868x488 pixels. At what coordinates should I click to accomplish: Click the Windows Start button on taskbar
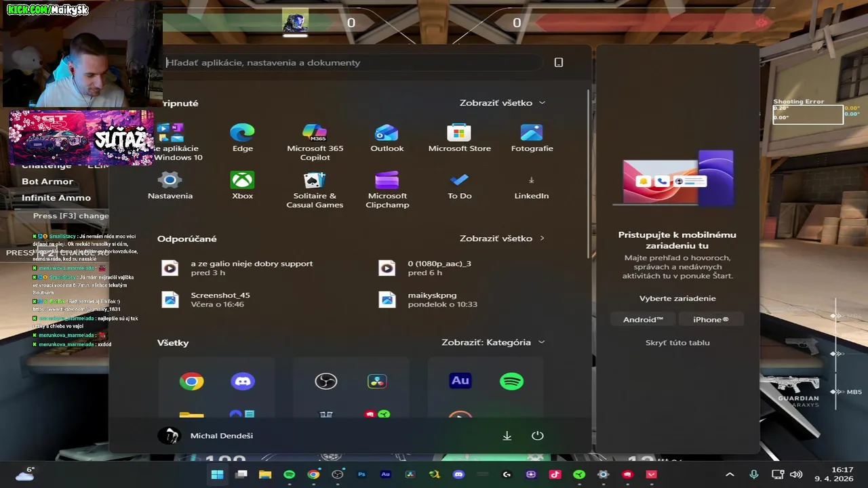click(217, 474)
